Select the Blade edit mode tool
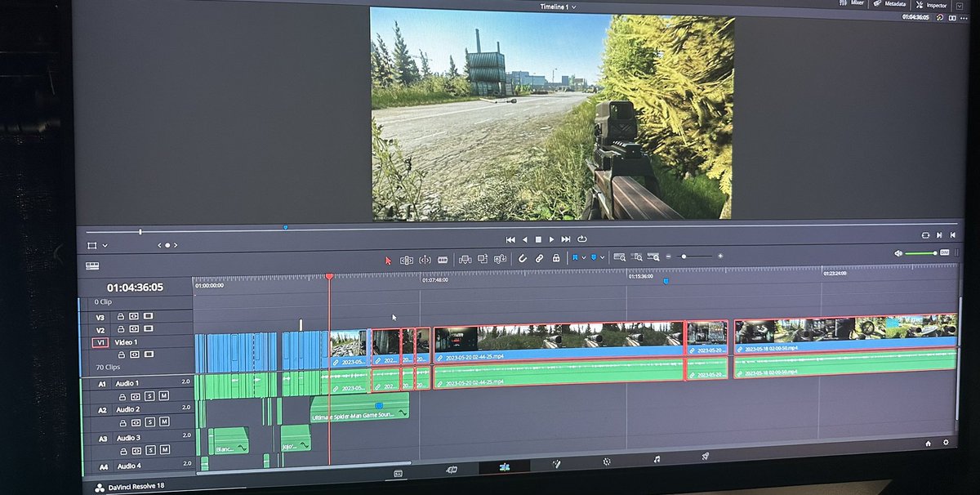The image size is (980, 495). point(443,259)
